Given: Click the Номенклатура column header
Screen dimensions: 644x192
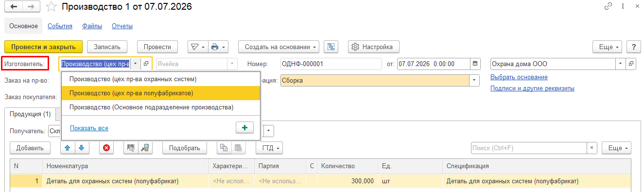Looking at the screenshot, I should 125,166.
